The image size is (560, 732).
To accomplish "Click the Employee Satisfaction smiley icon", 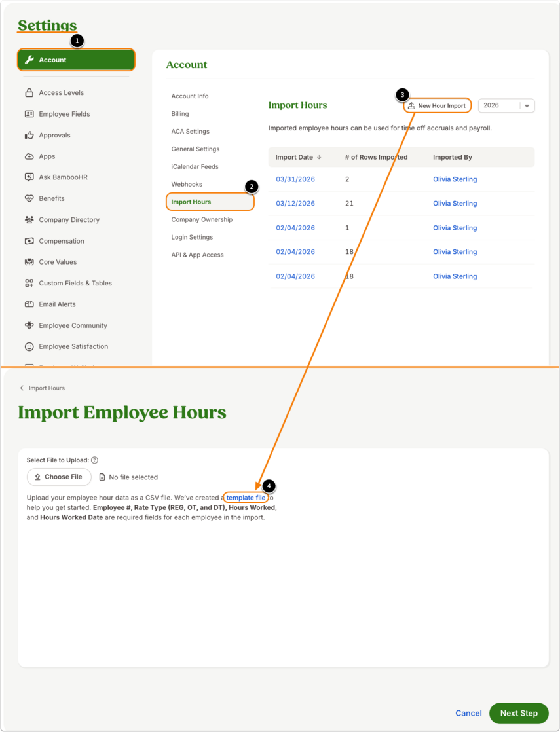I will [29, 346].
